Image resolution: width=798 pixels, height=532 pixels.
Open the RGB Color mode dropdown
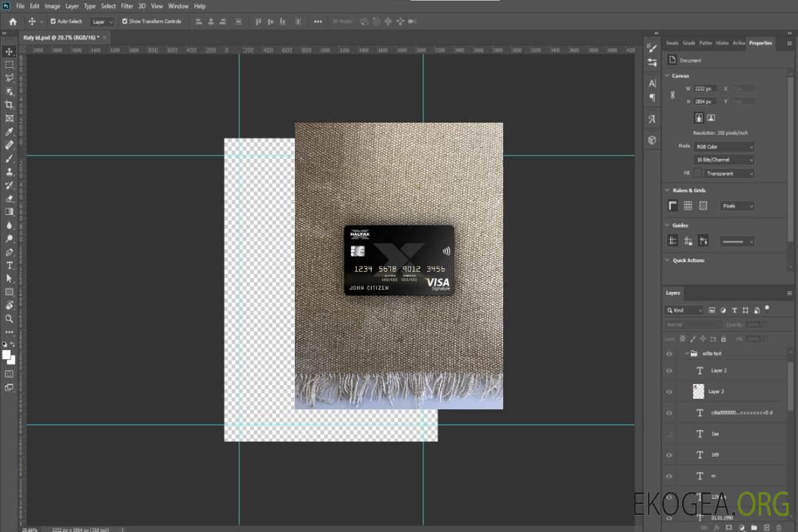tap(725, 146)
